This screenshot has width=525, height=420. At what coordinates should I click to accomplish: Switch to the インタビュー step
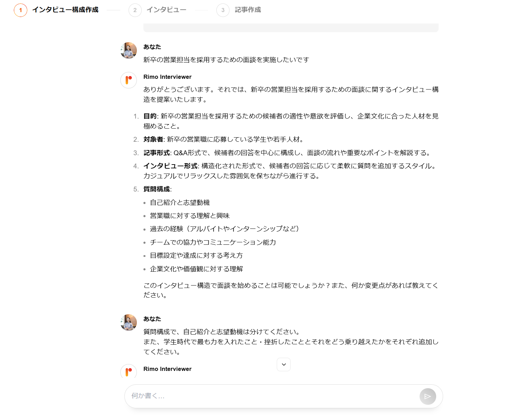point(166,10)
